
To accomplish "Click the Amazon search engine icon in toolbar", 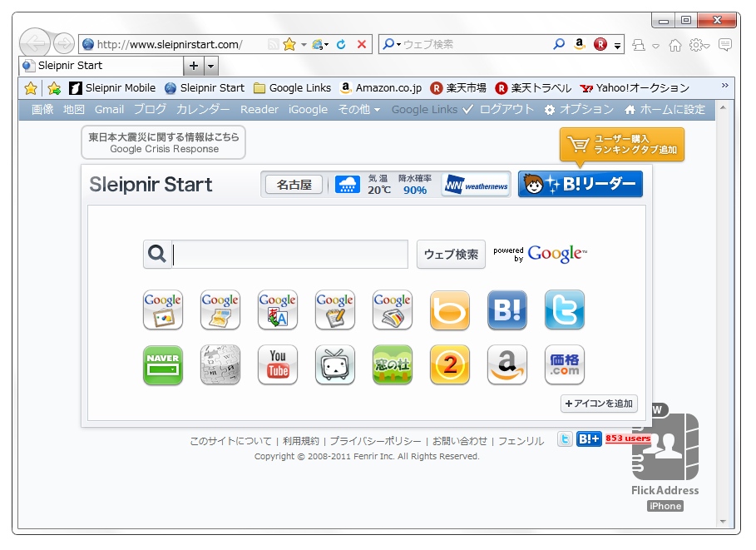I will (x=580, y=44).
